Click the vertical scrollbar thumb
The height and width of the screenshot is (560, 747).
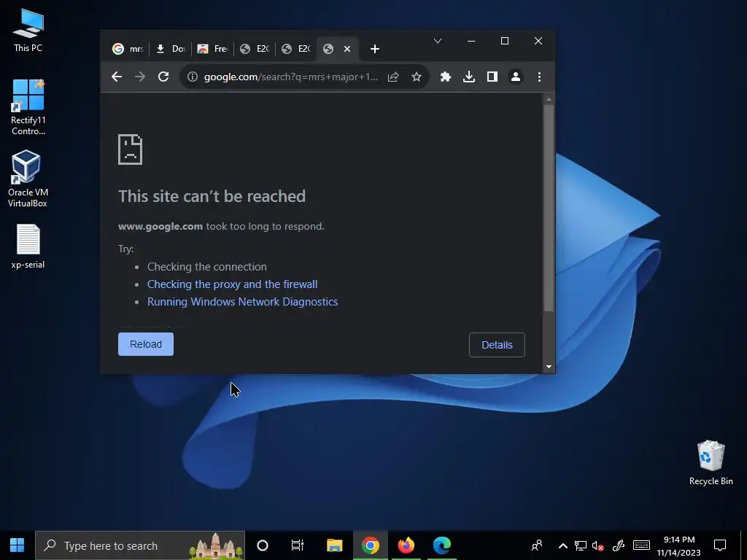click(x=549, y=208)
